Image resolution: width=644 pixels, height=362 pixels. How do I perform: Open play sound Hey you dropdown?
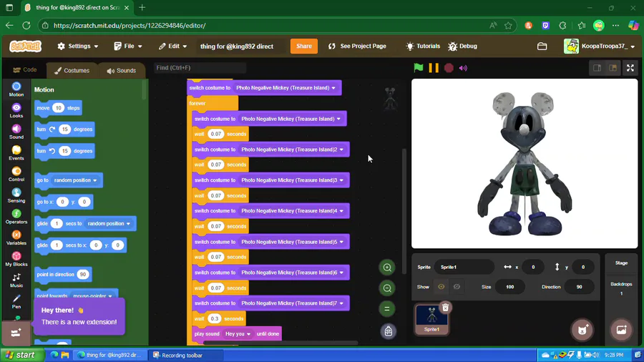tap(238, 334)
